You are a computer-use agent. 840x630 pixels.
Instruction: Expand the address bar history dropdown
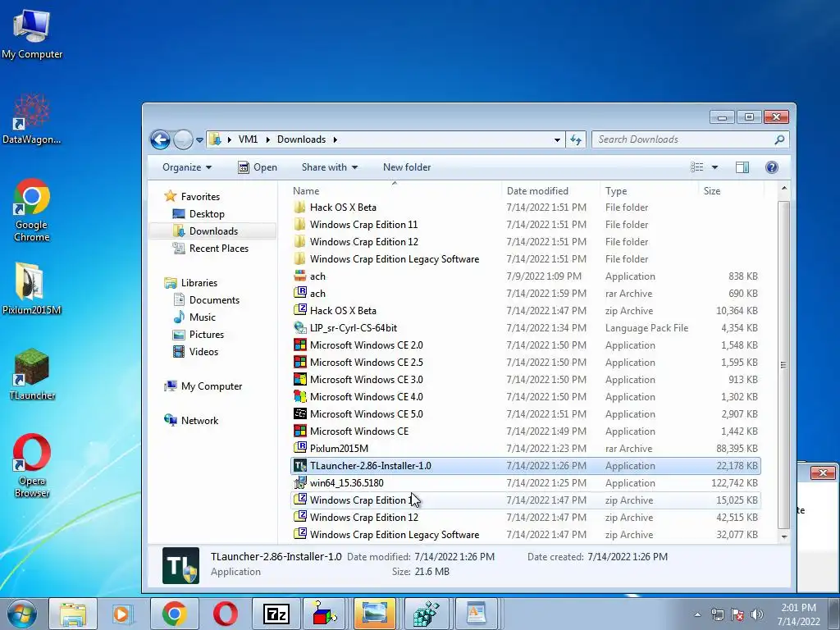(557, 139)
